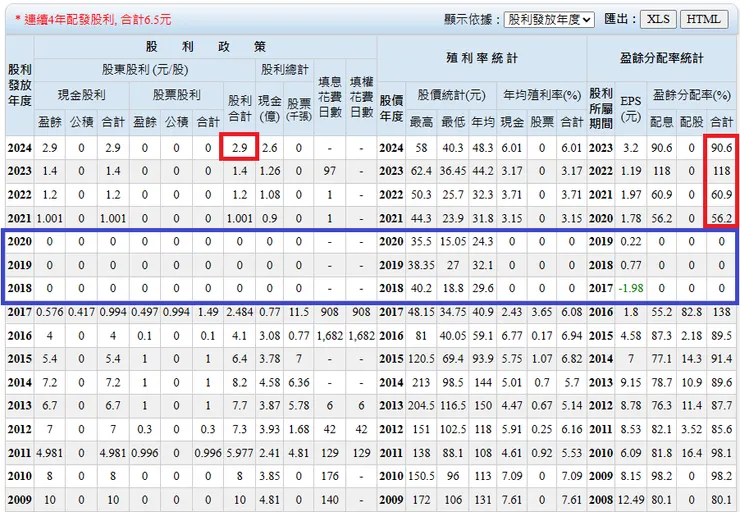
Task: Click the 現金股利 sub-header
Action: click(82, 95)
